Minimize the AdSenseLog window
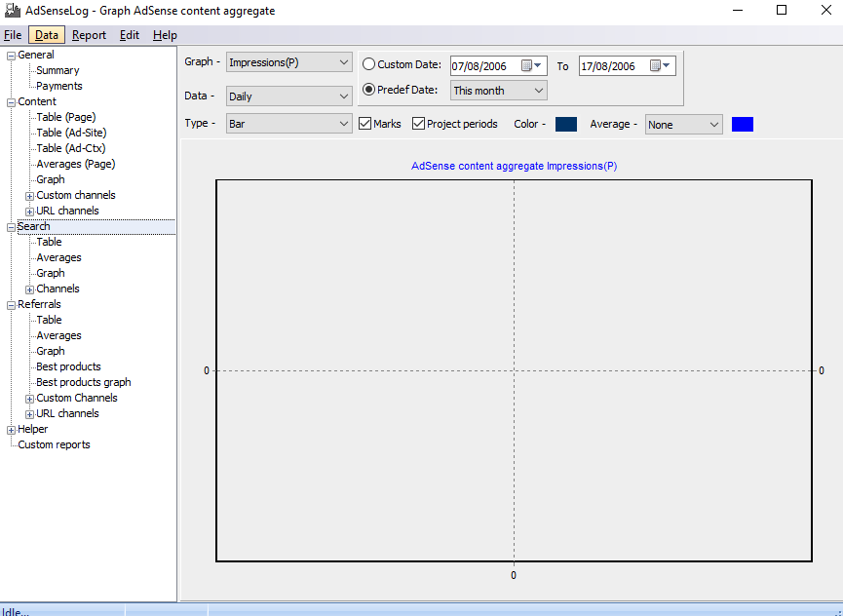Viewport: 843px width, 616px height. (x=738, y=10)
